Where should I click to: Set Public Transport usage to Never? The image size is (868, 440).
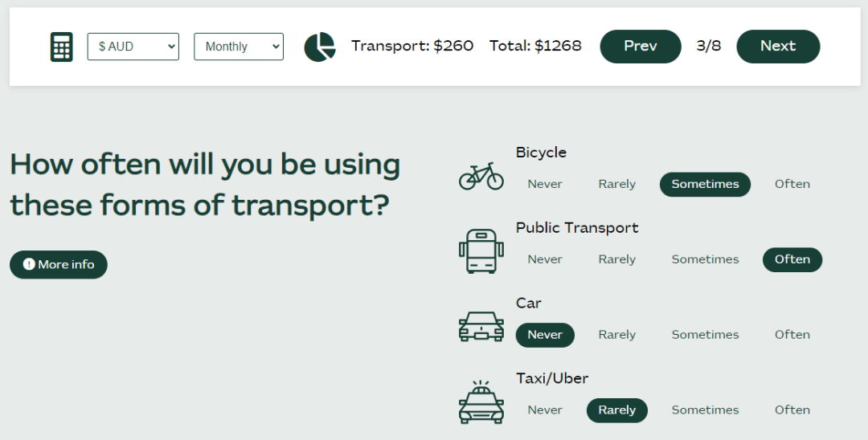click(545, 259)
